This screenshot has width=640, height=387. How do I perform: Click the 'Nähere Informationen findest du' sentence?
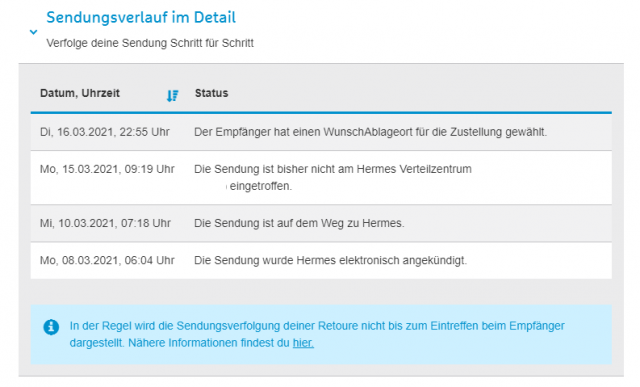tap(209, 343)
